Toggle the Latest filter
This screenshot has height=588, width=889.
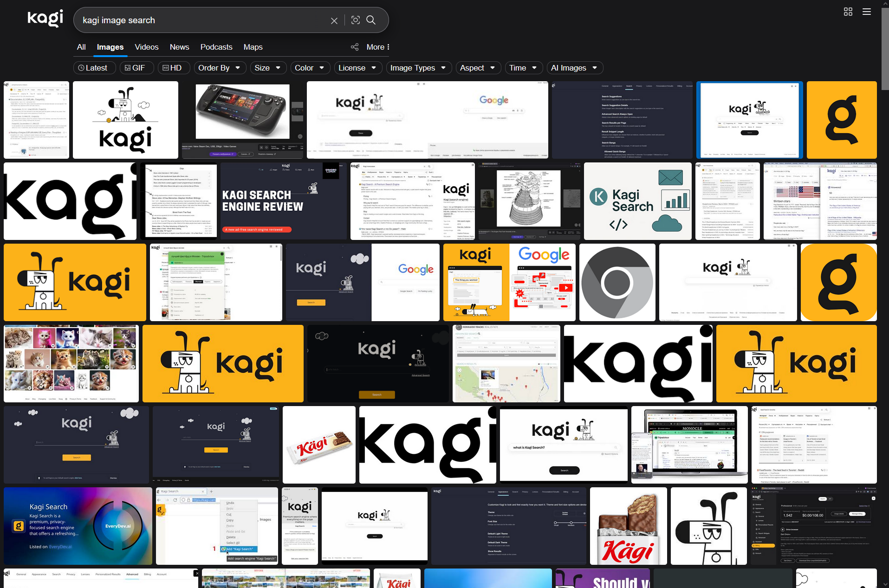tap(92, 68)
